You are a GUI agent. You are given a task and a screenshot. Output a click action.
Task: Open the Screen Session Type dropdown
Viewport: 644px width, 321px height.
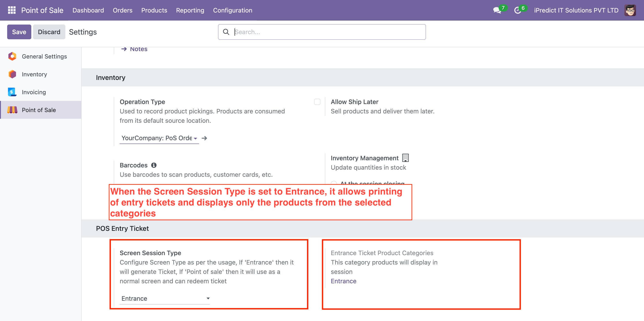(165, 298)
